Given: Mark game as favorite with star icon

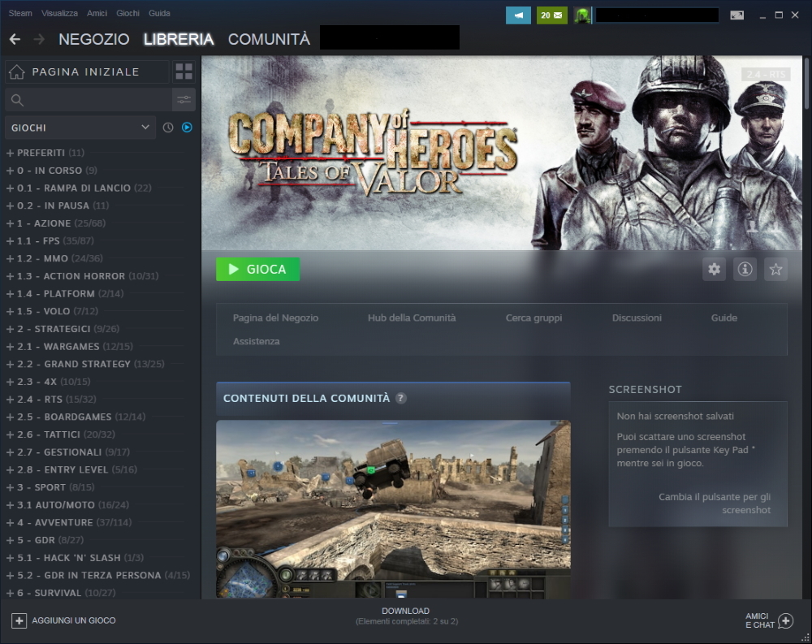Looking at the screenshot, I should [775, 269].
